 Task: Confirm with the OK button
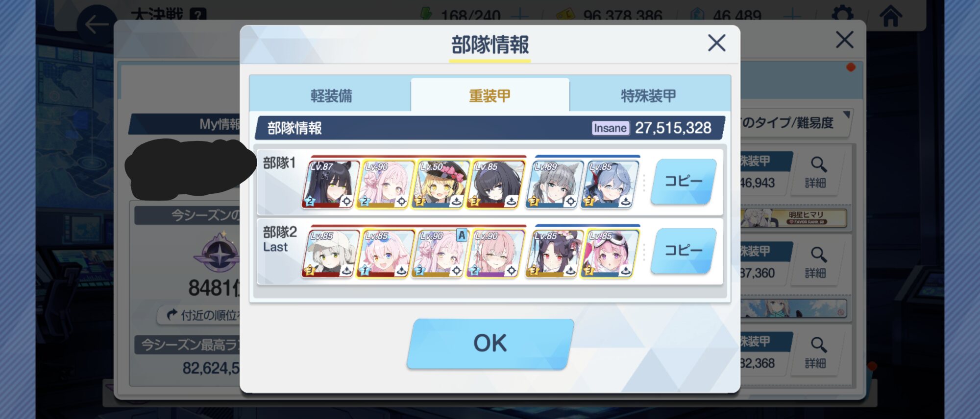[490, 344]
